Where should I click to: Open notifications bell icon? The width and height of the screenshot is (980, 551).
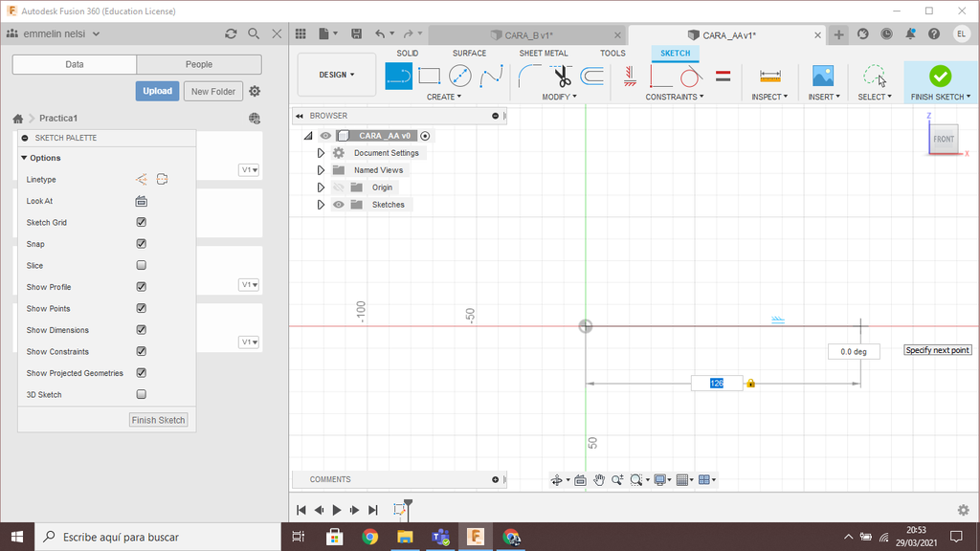(x=910, y=33)
